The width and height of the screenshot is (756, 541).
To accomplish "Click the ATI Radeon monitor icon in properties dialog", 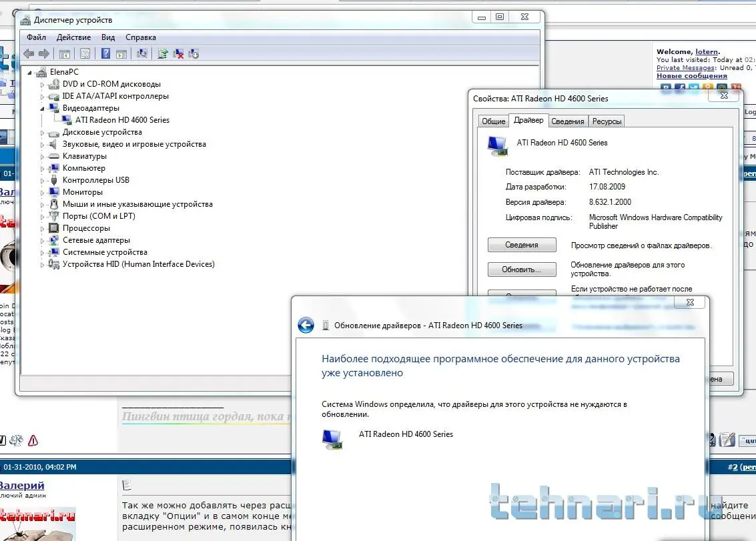I will click(498, 145).
